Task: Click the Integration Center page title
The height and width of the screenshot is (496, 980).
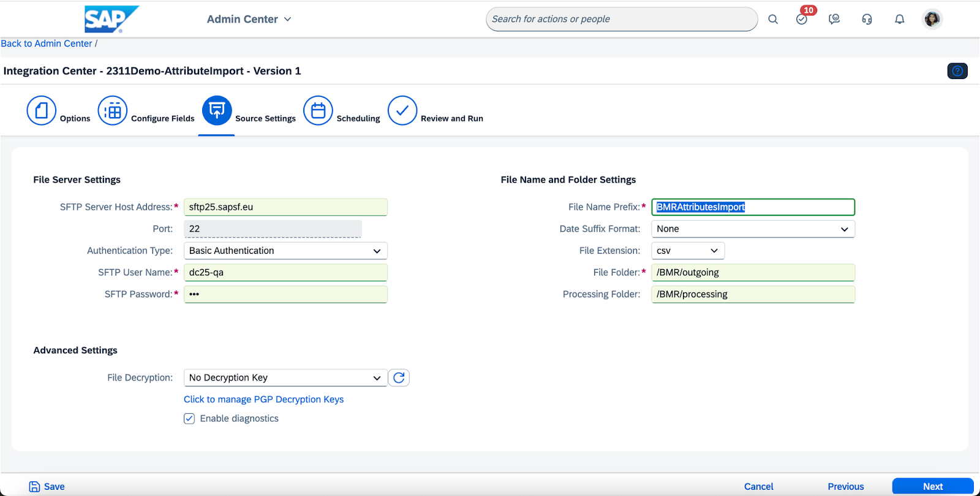Action: (152, 71)
